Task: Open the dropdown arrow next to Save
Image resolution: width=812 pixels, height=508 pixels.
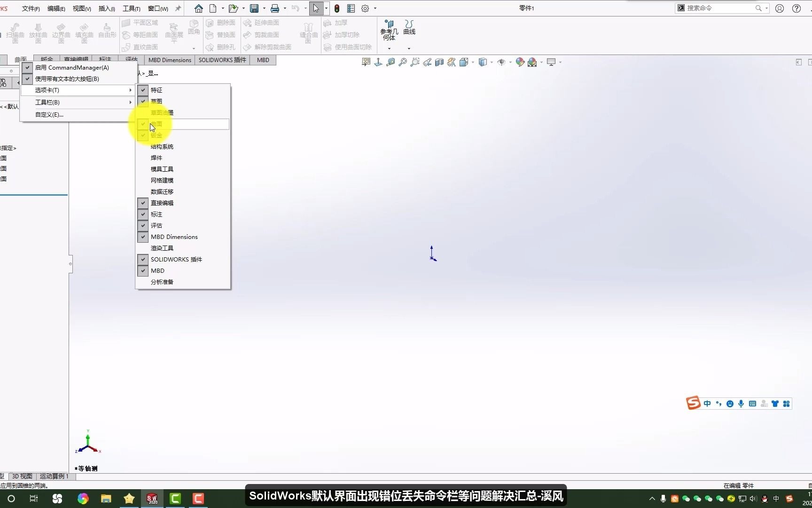Action: coord(264,8)
